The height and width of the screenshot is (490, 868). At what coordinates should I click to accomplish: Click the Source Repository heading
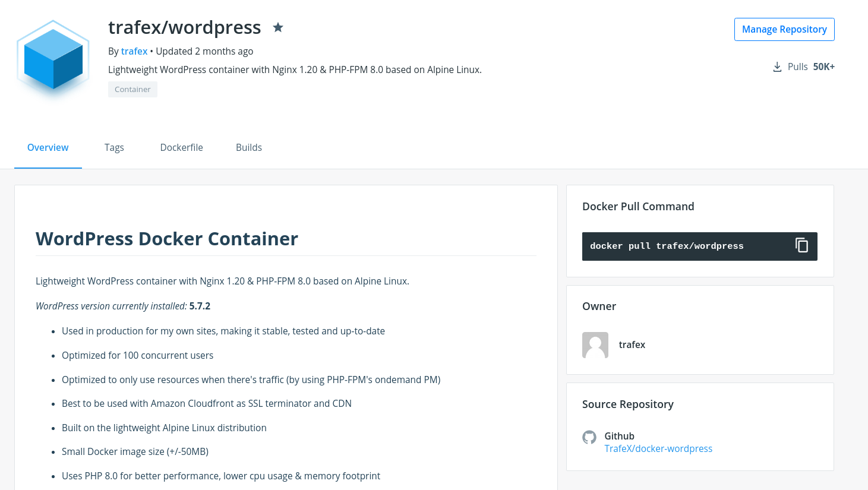(628, 404)
